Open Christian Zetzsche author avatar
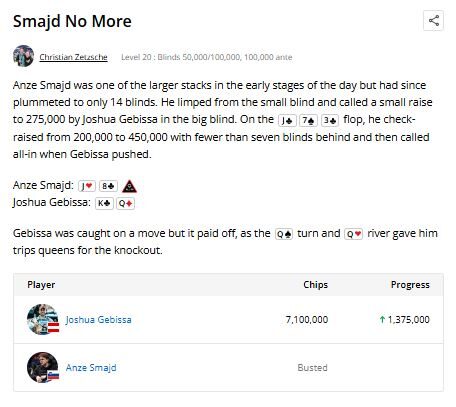Screen dimensions: 456x407 coord(23,56)
